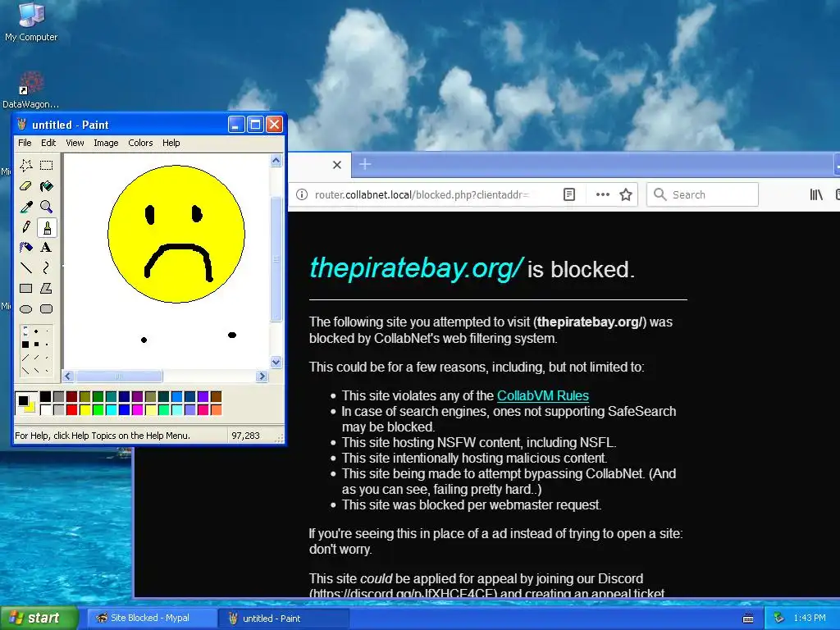Screen dimensions: 840x630
Task: Open the My Computer desktop icon
Action: click(31, 21)
